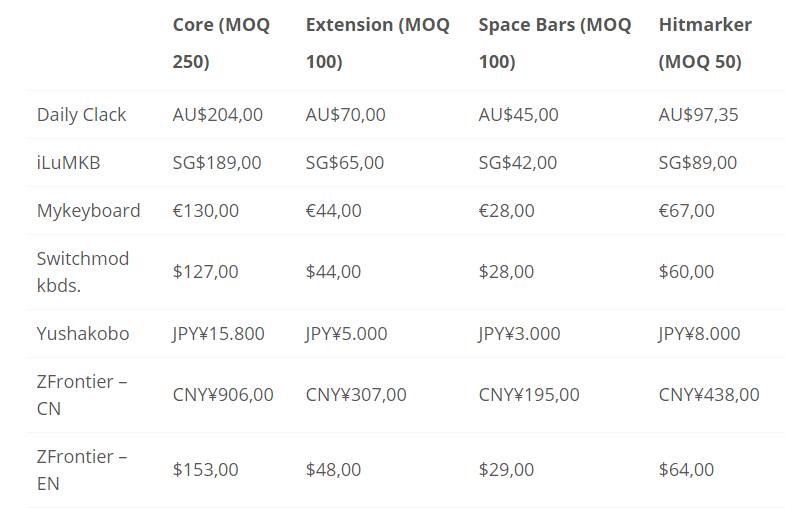Screen dimensions: 785x508
Task: Click the Yushakobo vendor name
Action: click(83, 334)
